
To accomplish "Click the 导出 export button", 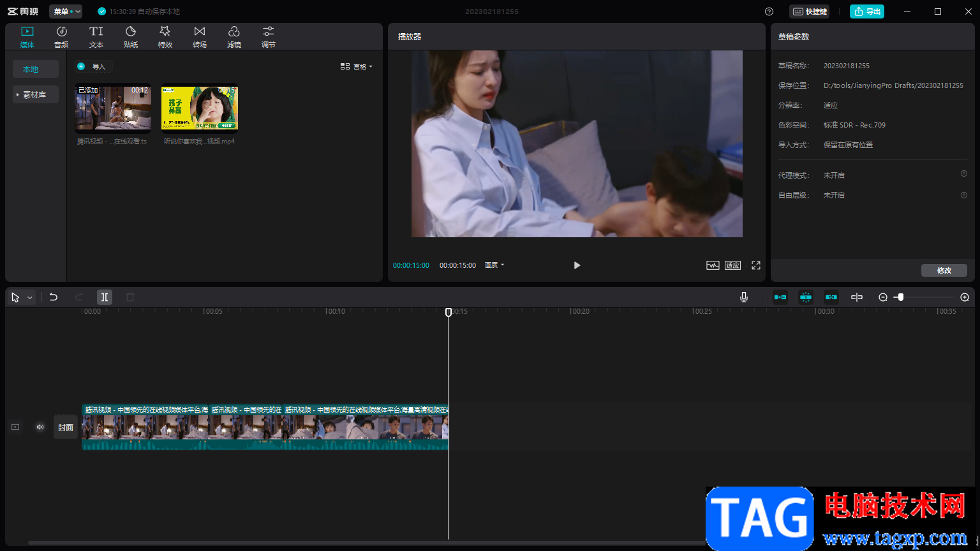I will pos(867,11).
